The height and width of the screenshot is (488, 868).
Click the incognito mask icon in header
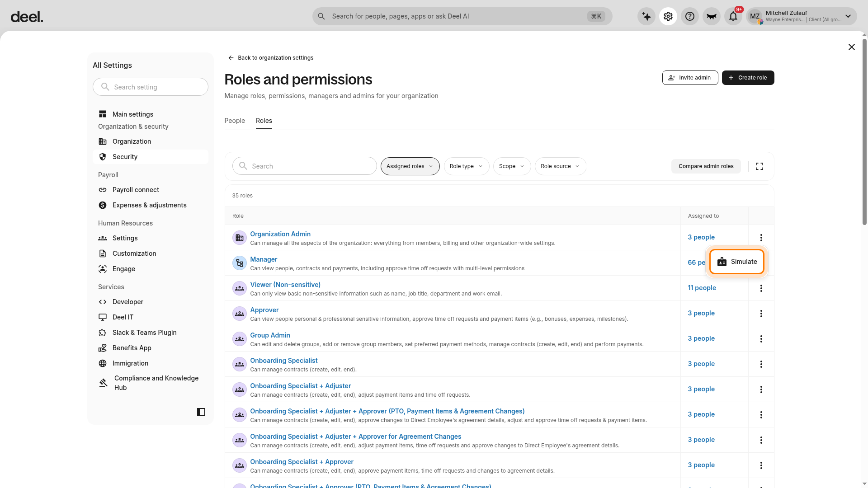tap(712, 16)
